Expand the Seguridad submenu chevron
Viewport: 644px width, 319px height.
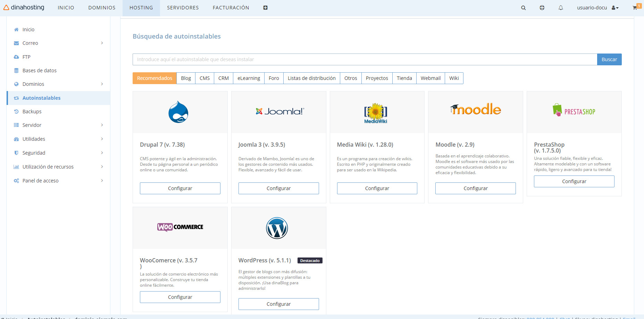point(102,153)
